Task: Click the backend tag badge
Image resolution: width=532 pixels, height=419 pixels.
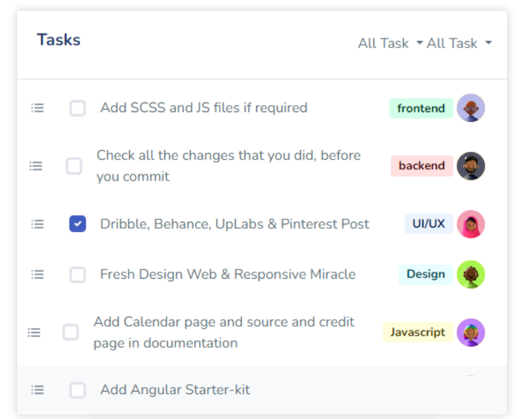Action: point(421,166)
